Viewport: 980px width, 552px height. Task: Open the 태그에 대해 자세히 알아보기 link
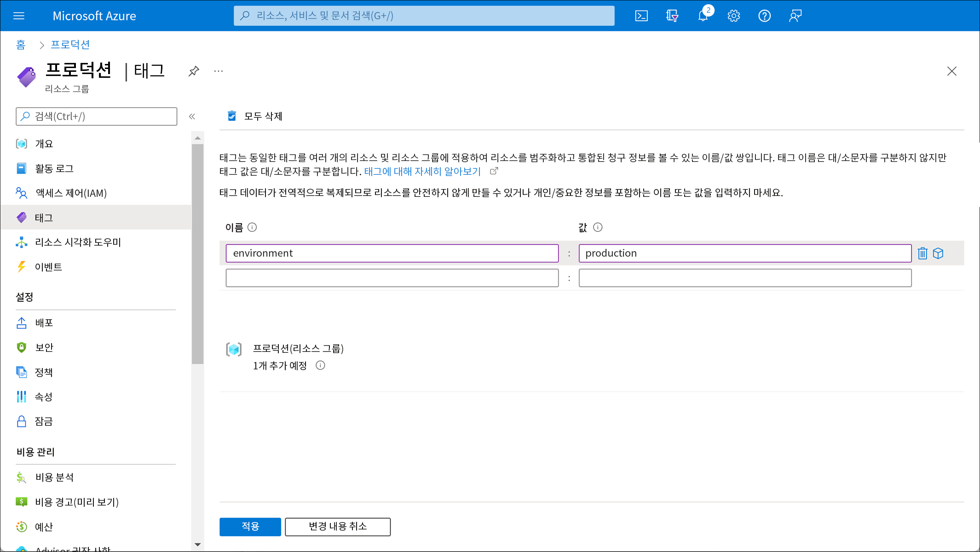[422, 172]
